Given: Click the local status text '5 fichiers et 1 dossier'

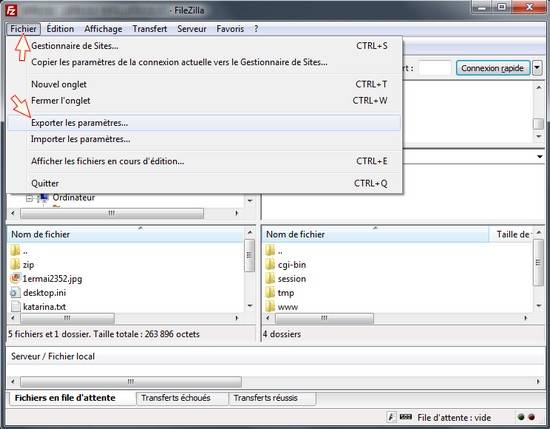Looking at the screenshot, I should tap(103, 334).
